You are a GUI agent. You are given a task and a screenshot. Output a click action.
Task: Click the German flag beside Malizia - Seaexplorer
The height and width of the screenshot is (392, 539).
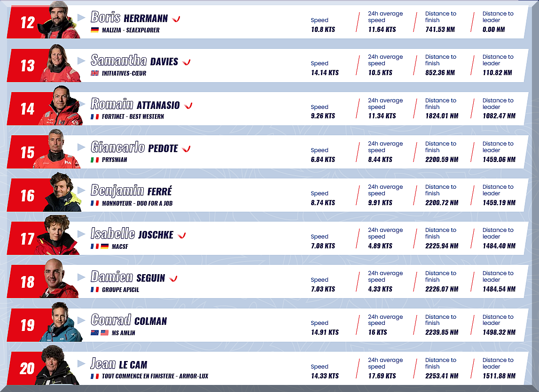pyautogui.click(x=95, y=30)
